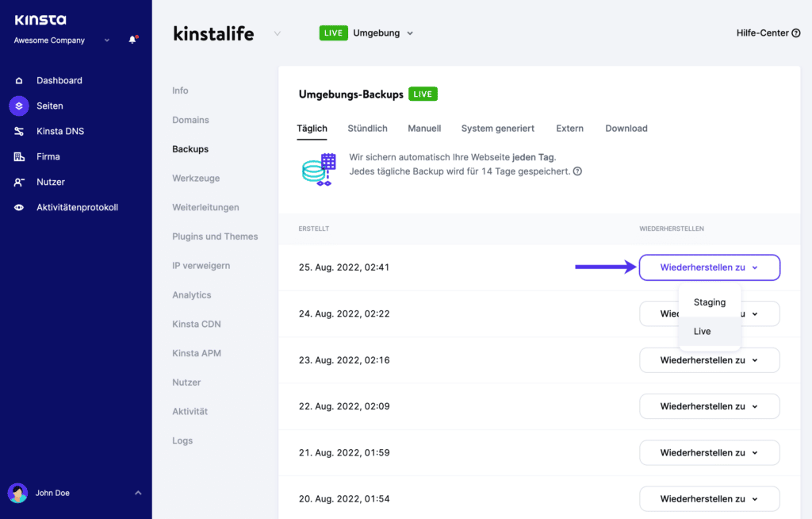Choose Staging in the restore menu
Screen dimensions: 812x519
click(x=709, y=302)
